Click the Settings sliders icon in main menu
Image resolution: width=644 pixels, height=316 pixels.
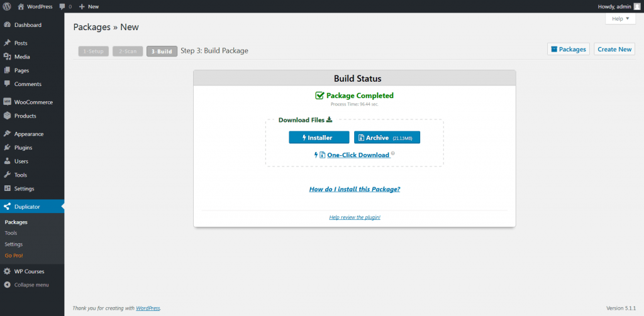pos(7,188)
